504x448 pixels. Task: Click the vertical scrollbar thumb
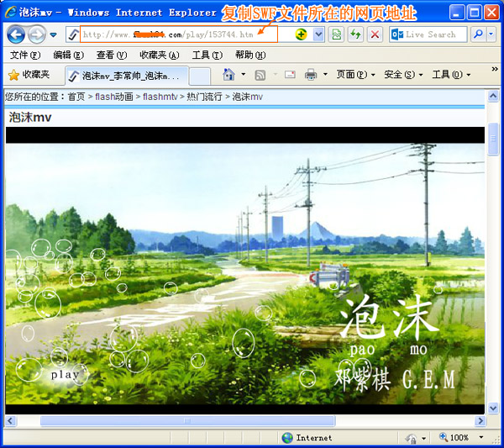pyautogui.click(x=493, y=139)
